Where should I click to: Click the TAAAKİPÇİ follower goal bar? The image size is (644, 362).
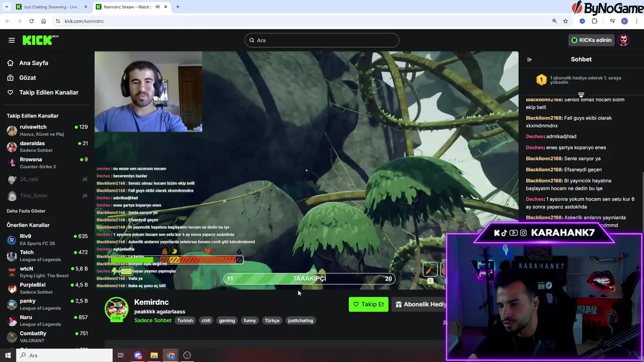click(x=309, y=279)
